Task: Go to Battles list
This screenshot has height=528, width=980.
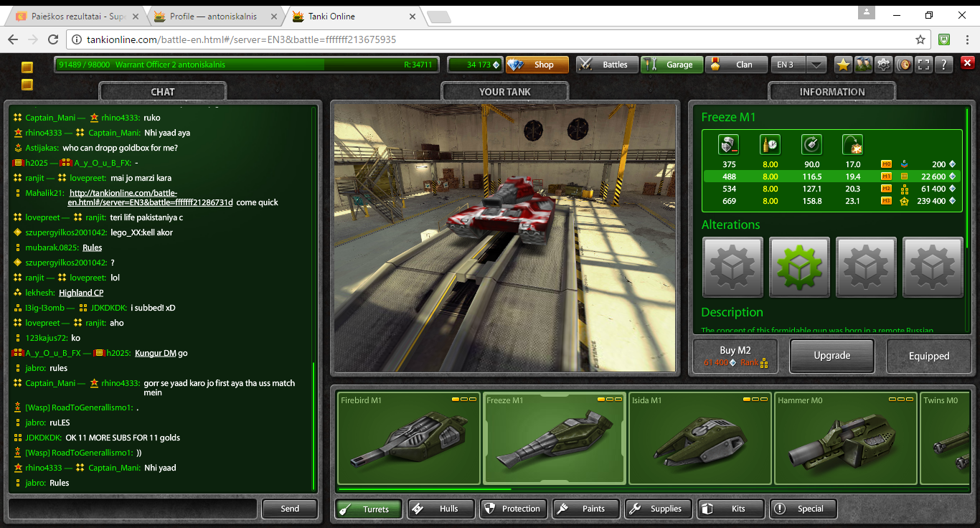Action: point(606,65)
